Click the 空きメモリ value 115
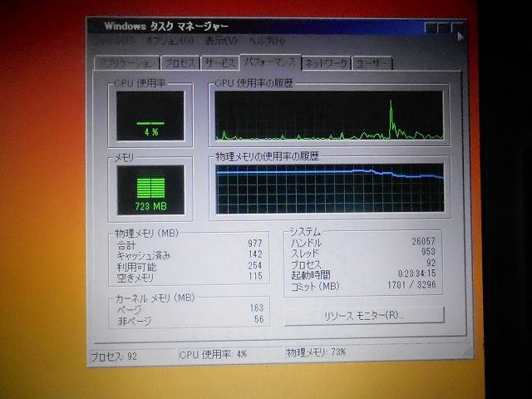The width and height of the screenshot is (532, 399). 255,276
